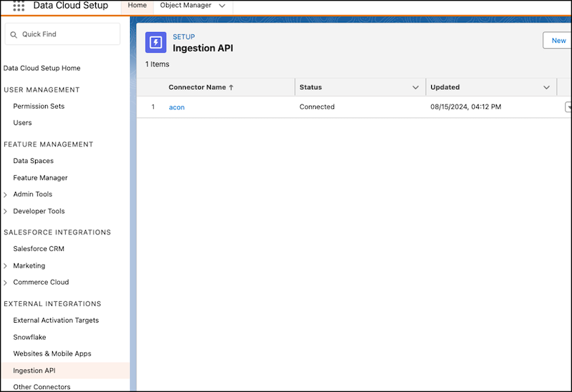572x392 pixels.
Task: Open Salesforce CRM in the sidebar
Action: click(39, 248)
